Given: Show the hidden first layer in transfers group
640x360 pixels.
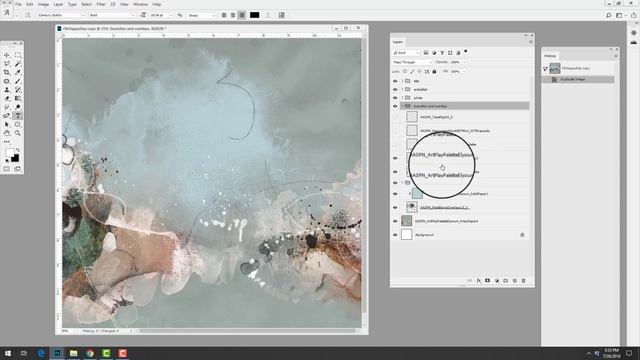Looking at the screenshot, I should 395,117.
